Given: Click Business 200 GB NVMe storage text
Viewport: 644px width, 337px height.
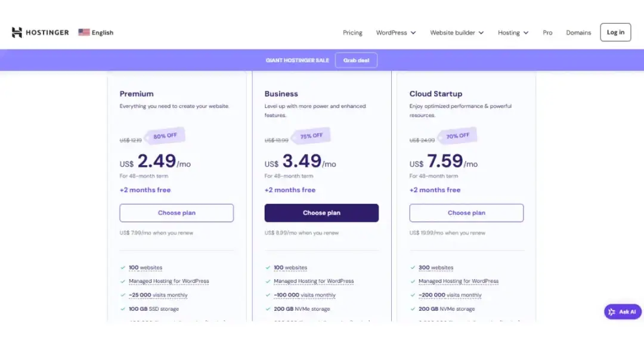Looking at the screenshot, I should tap(302, 309).
